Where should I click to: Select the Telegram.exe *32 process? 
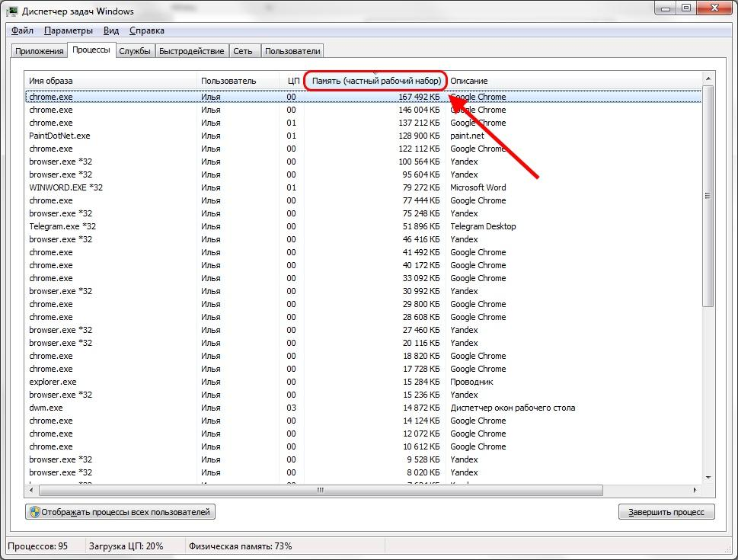(x=363, y=226)
